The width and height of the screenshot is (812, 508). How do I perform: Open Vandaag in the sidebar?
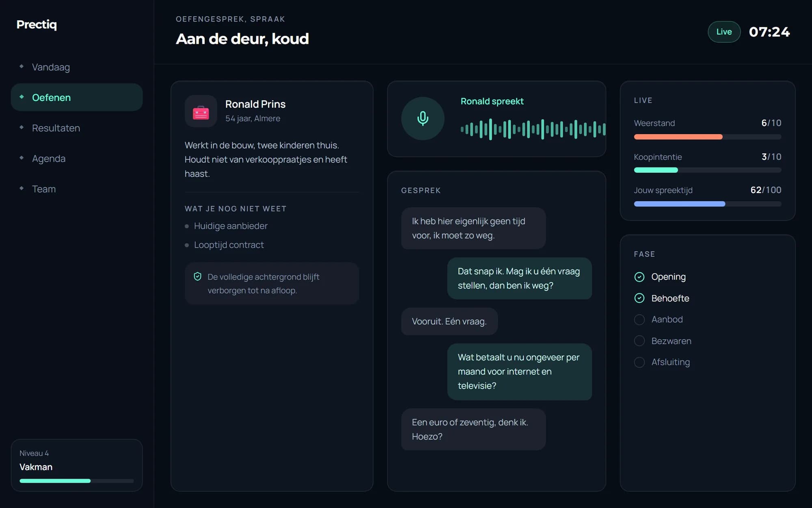point(77,67)
